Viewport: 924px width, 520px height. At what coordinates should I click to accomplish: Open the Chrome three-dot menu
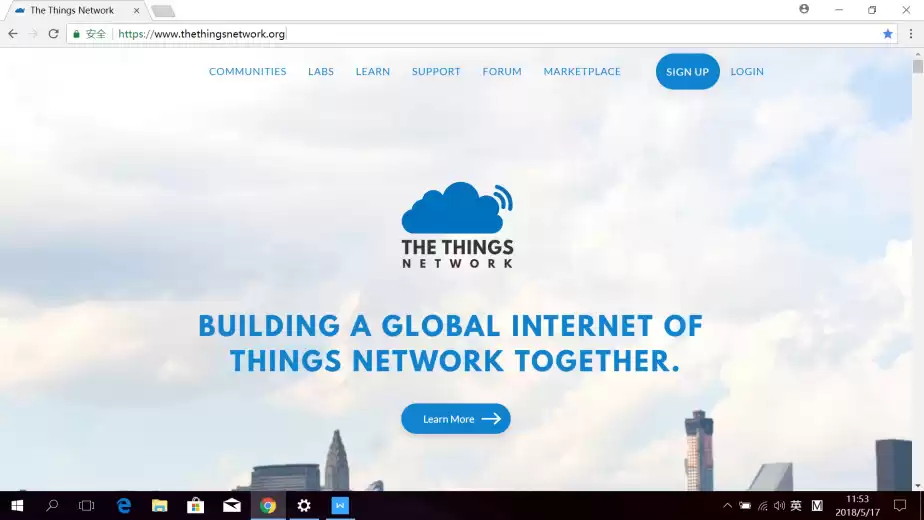(x=910, y=34)
